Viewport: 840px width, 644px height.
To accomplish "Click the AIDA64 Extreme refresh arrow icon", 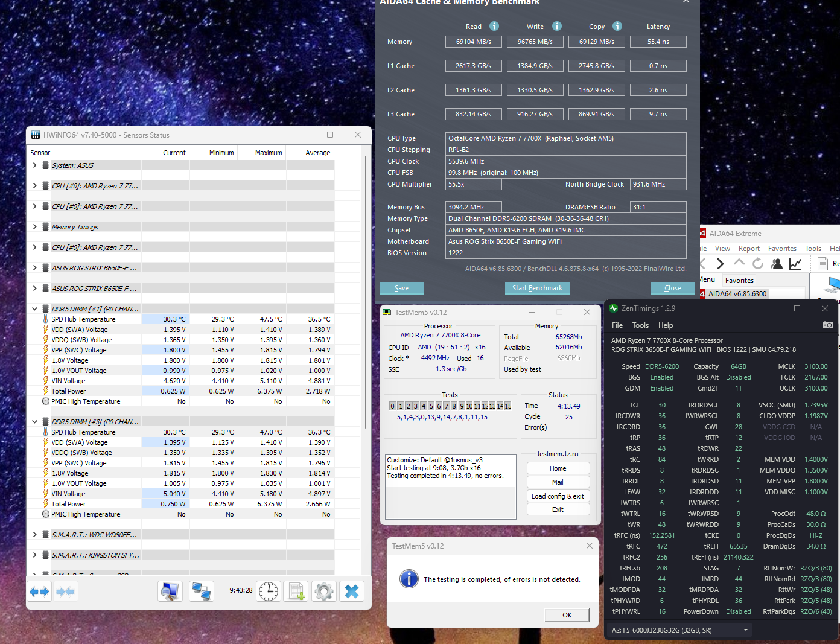I will pos(758,263).
